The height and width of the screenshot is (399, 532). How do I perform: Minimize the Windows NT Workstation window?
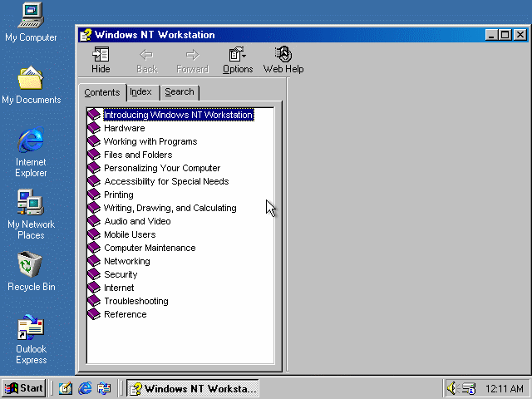pyautogui.click(x=491, y=35)
